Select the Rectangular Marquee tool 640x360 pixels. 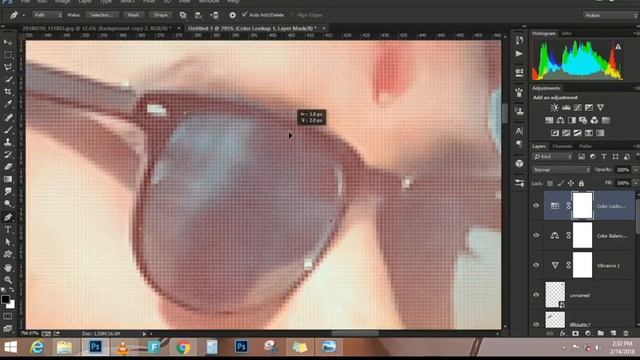pyautogui.click(x=8, y=55)
